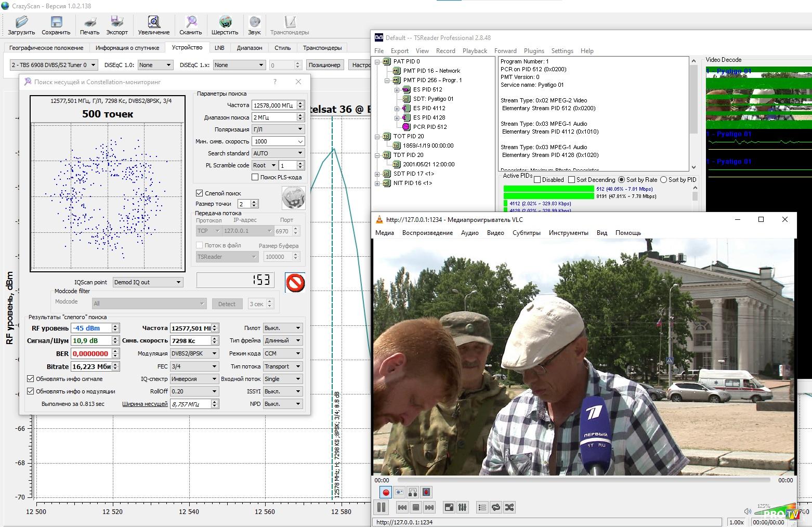
Task: Open the Search standard AUTO dropdown
Action: pyautogui.click(x=278, y=153)
